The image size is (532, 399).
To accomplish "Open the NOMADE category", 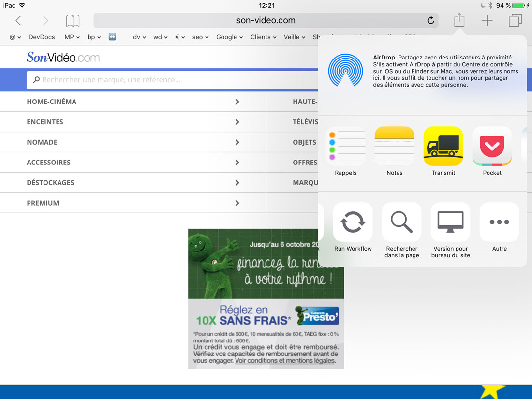I will 133,142.
